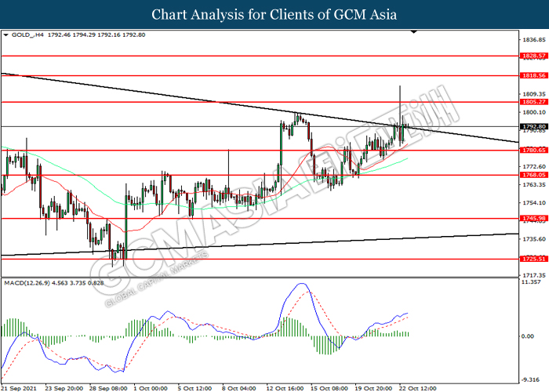Click the MACD(12,26,9) indicator label
This screenshot has width=549, height=392.
tap(27, 283)
